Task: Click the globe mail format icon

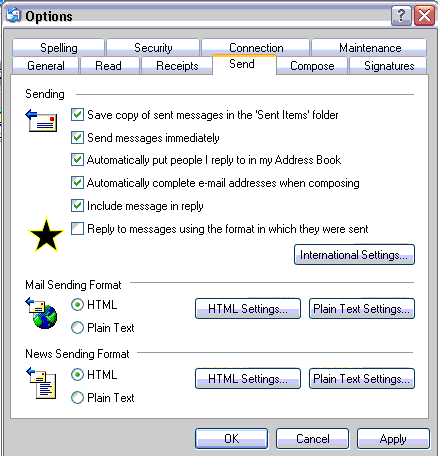Action: 41,313
